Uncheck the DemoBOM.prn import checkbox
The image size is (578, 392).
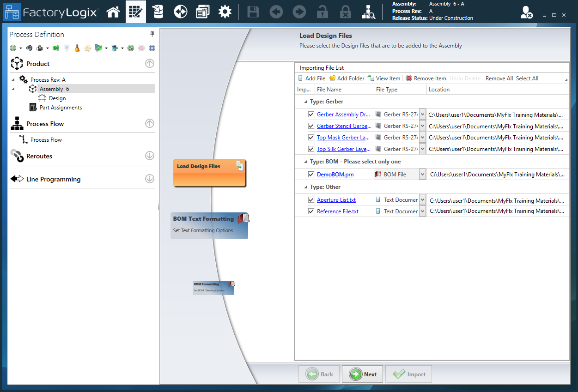(311, 174)
